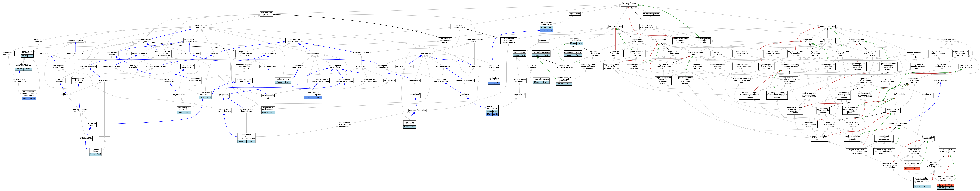Viewport: 980px width, 191px height.
Task: Click the 'segmentation' node
Action: (390, 81)
